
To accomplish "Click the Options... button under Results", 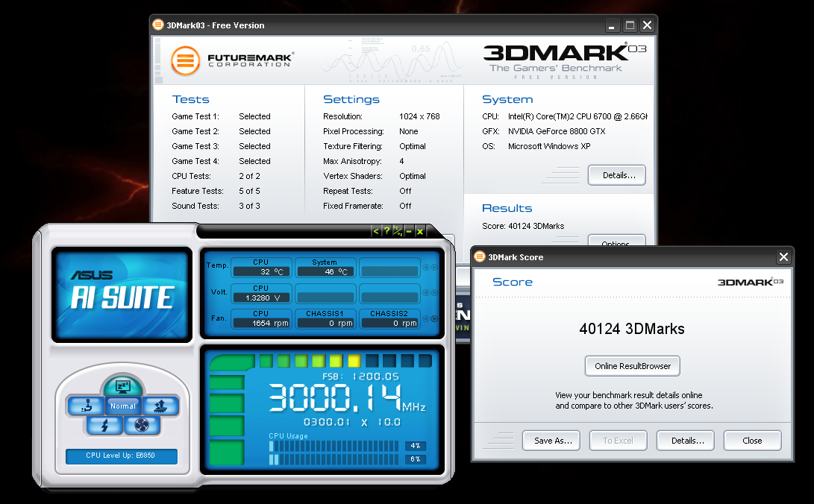I will (617, 241).
